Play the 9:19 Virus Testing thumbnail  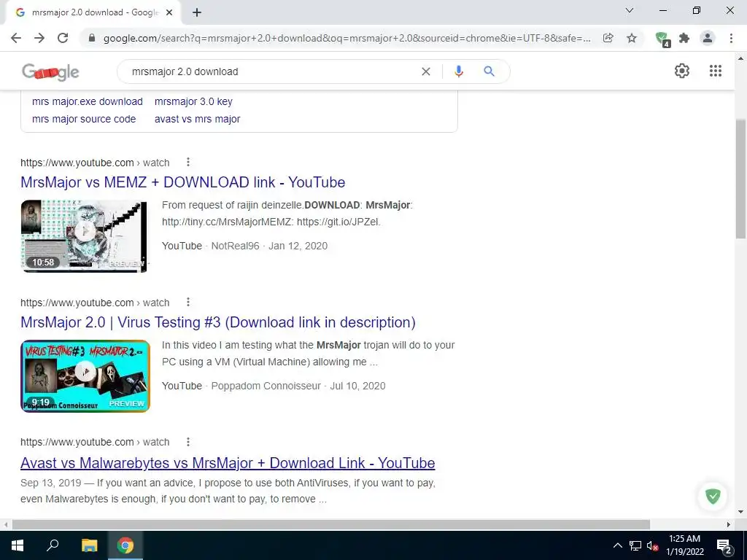coord(85,376)
